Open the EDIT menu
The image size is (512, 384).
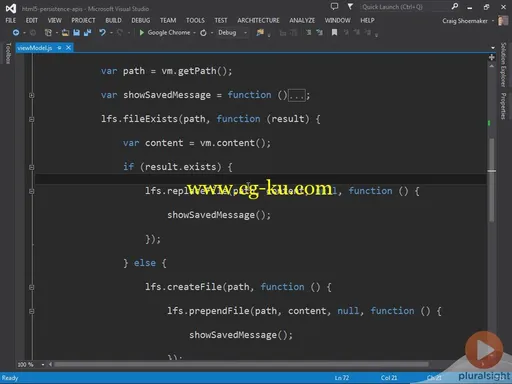click(x=32, y=20)
